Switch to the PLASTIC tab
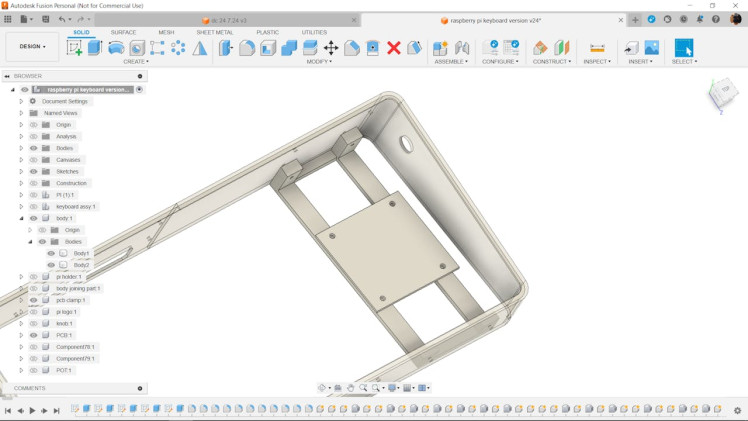The image size is (748, 421). 267,32
